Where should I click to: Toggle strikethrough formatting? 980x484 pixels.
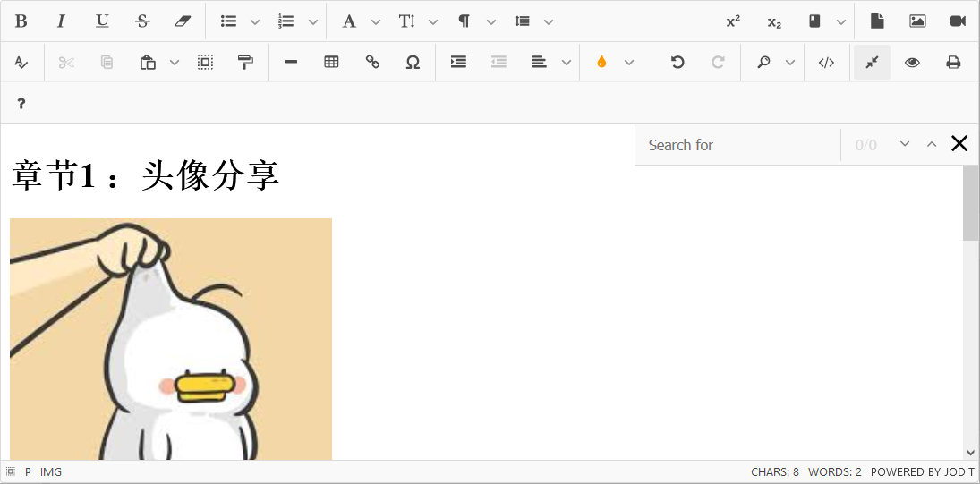point(142,21)
